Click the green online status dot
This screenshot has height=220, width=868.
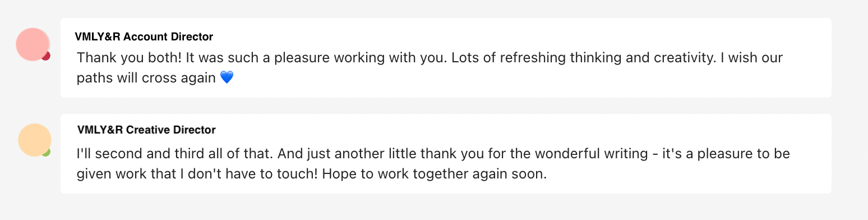click(47, 152)
